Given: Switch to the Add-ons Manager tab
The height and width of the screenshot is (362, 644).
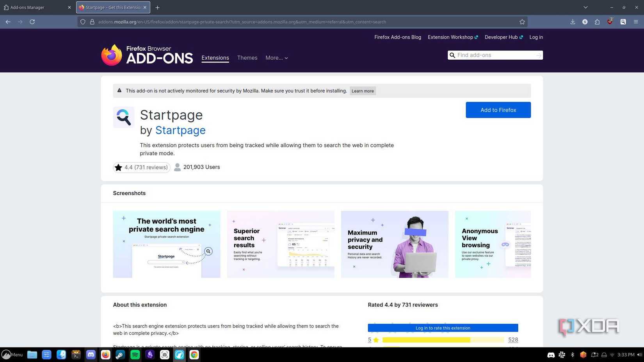Looking at the screenshot, I should pyautogui.click(x=37, y=7).
